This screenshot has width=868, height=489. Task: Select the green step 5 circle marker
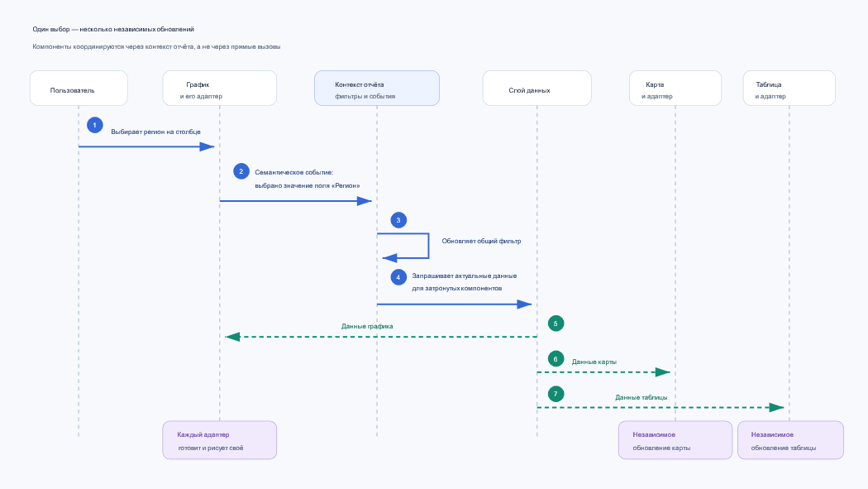coord(556,324)
